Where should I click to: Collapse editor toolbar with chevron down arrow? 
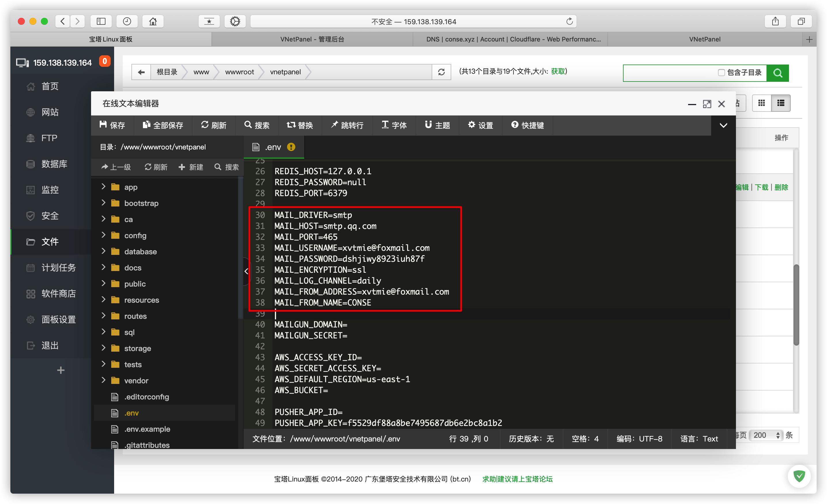pos(723,126)
